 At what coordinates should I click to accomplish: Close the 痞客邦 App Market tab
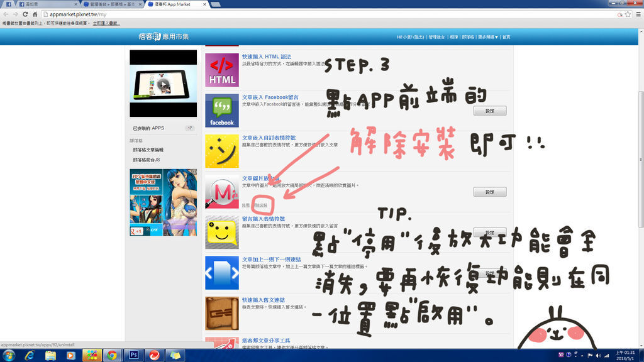[x=204, y=4]
